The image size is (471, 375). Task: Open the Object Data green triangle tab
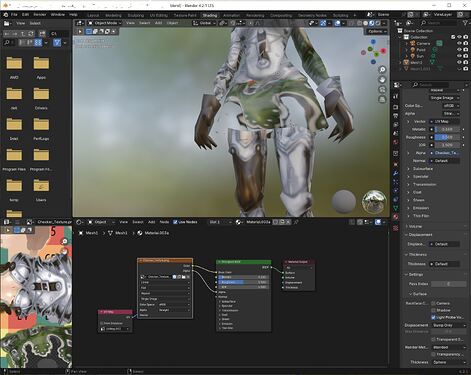(x=396, y=208)
